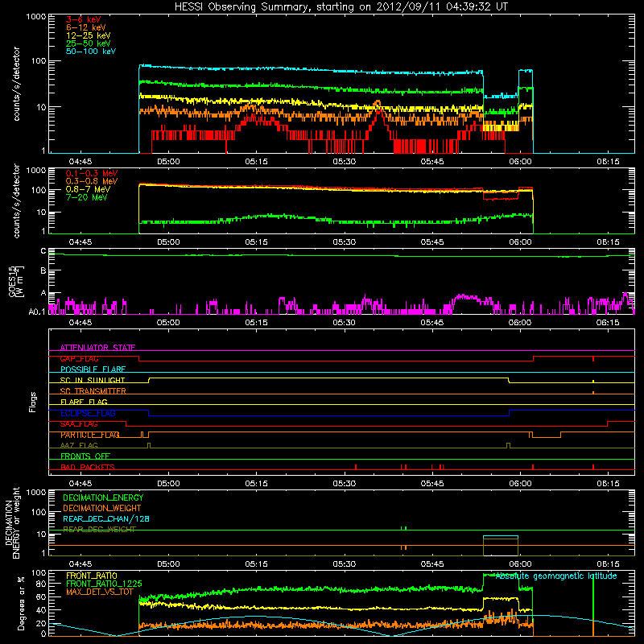Click the DECIMATION_WEIGHT legend label
The width and height of the screenshot is (644, 644).
(102, 508)
